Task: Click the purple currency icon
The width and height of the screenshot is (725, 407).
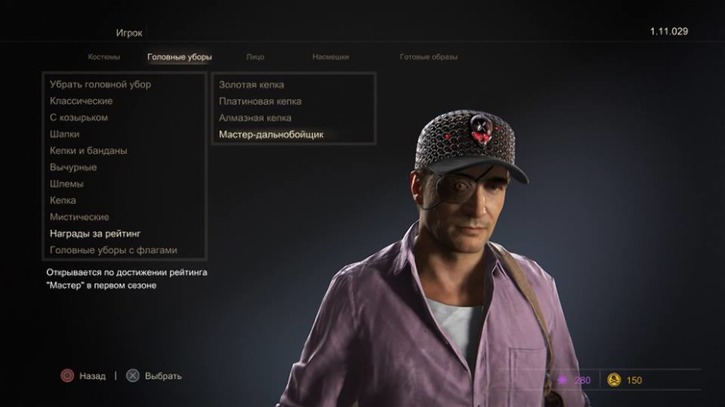Action: (563, 380)
